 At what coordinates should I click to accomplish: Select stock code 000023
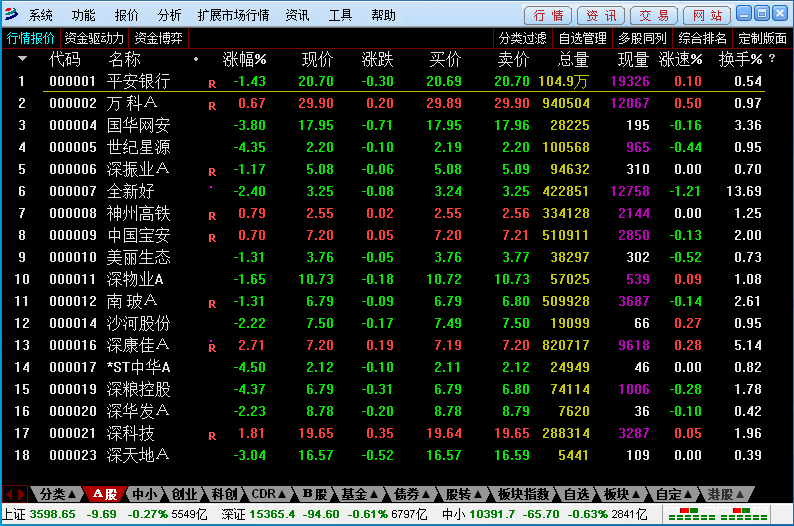(x=73, y=455)
